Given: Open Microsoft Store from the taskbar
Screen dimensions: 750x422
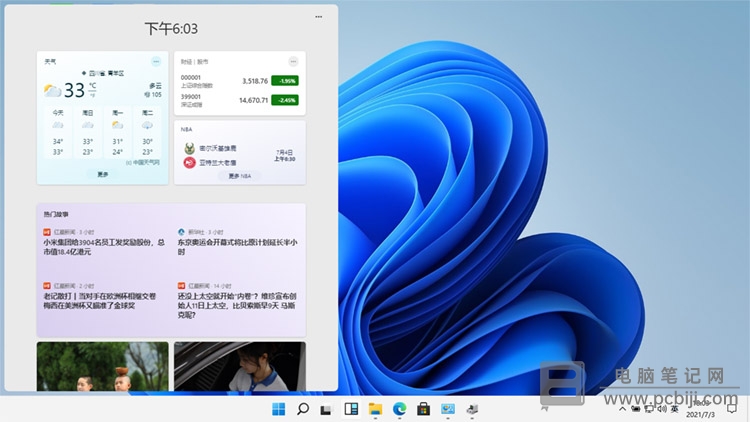Looking at the screenshot, I should (x=423, y=409).
